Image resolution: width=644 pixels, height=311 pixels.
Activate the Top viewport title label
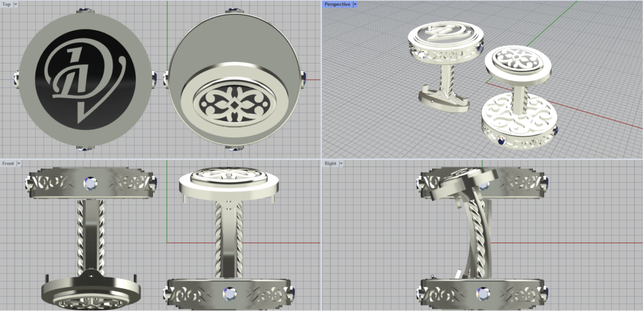tap(7, 4)
